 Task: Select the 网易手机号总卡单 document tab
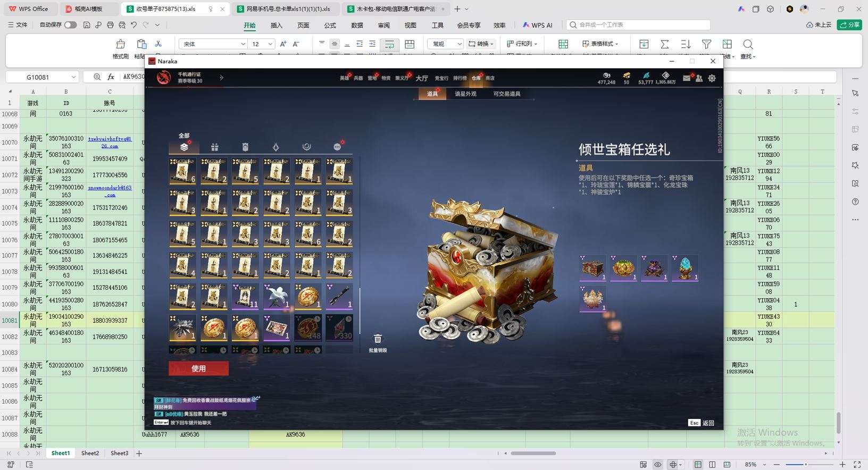click(x=284, y=9)
